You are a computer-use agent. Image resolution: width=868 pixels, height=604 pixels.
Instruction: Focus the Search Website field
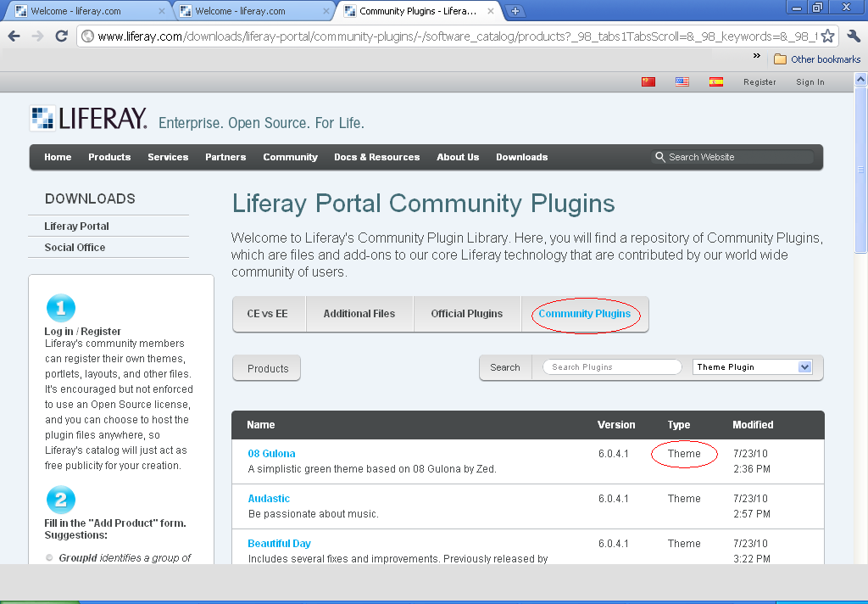point(733,157)
